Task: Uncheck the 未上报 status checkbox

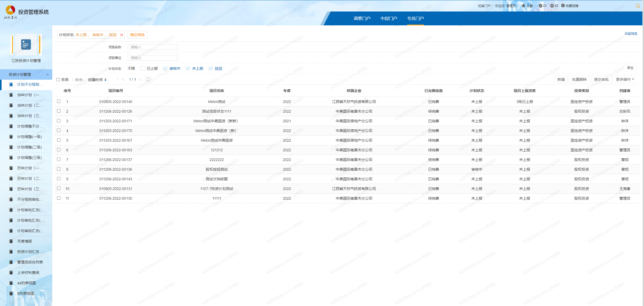Action: (x=188, y=68)
